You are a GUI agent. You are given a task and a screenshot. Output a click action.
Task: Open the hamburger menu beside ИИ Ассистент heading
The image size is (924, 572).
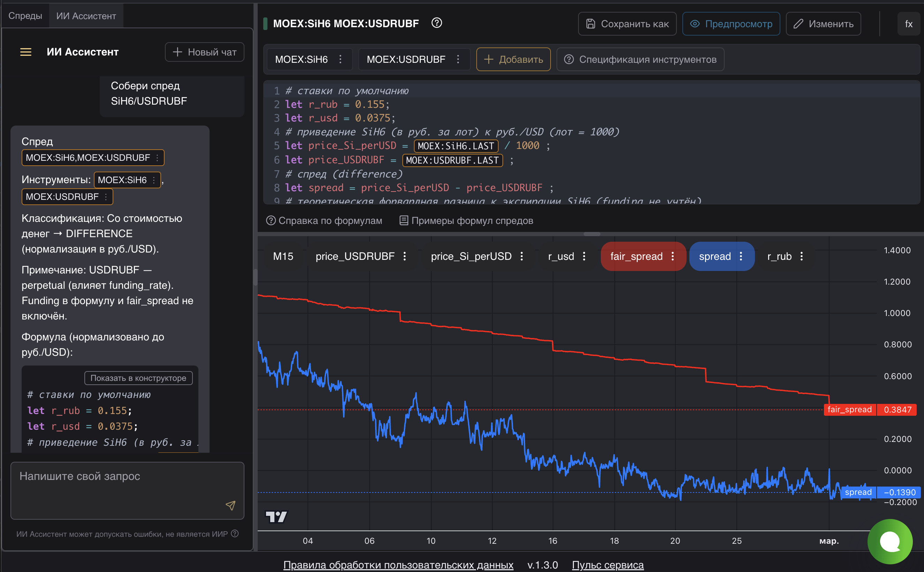[x=26, y=52]
